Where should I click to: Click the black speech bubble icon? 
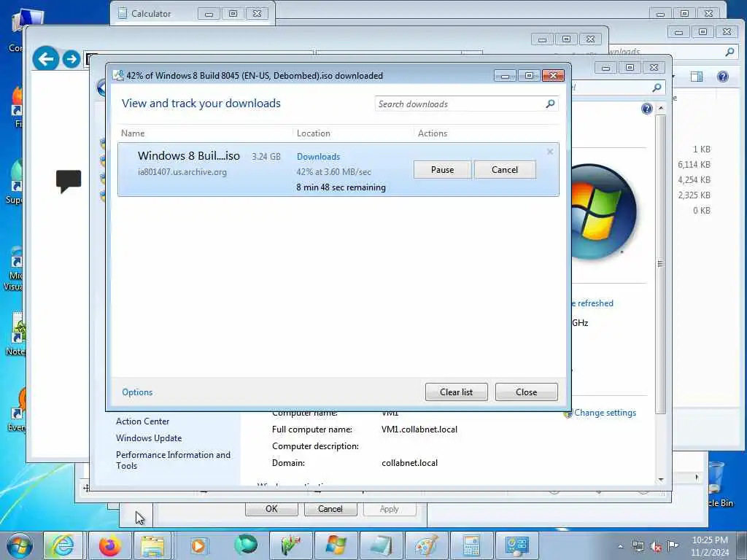pos(69,181)
